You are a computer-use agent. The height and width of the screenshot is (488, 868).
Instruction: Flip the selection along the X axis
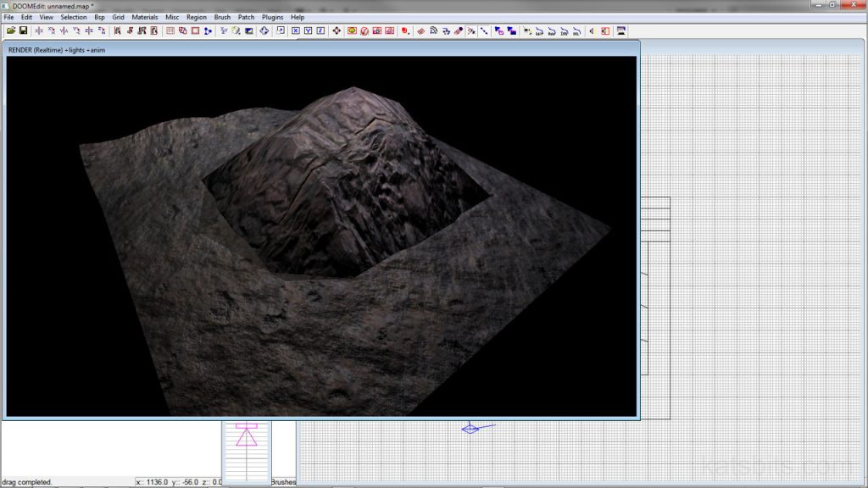pos(37,31)
